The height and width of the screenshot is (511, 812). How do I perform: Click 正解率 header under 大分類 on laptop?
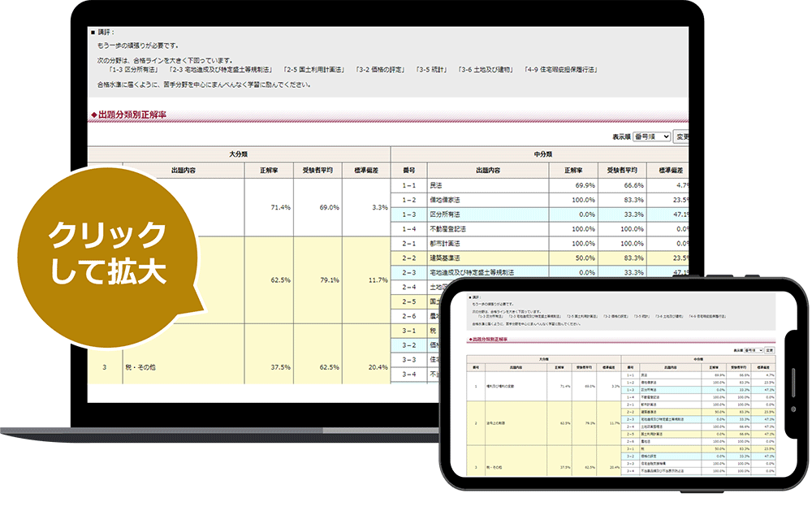[269, 170]
